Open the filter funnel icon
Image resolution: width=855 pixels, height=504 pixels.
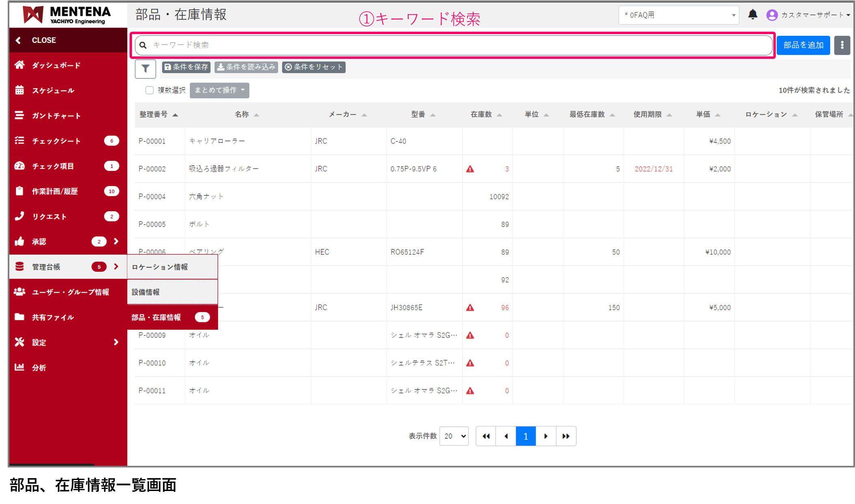tap(145, 69)
